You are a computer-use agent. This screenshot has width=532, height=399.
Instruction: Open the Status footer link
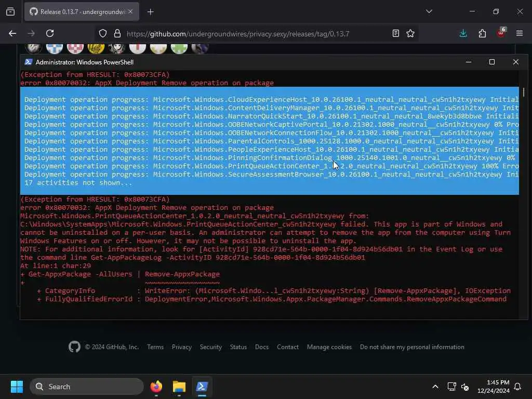(238, 347)
